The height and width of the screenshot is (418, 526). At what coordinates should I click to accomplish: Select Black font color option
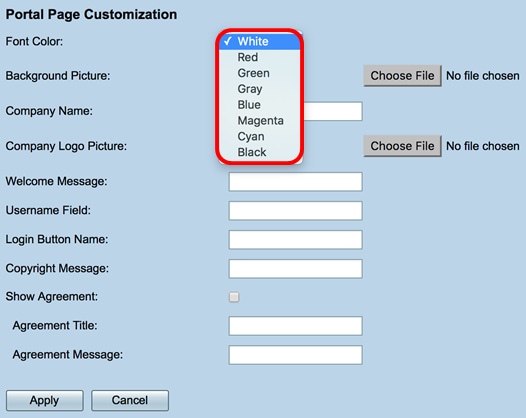[x=259, y=152]
